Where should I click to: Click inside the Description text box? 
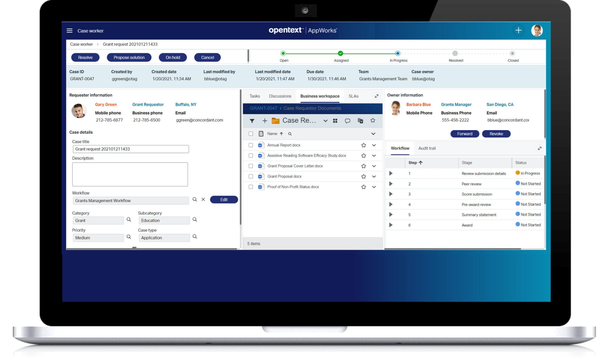[130, 174]
